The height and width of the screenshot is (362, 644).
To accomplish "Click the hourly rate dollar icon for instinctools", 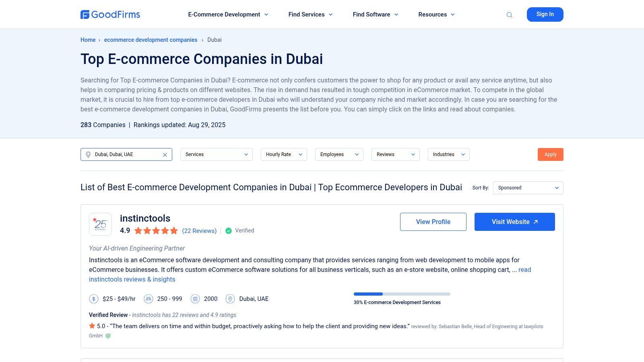I will 93,299.
